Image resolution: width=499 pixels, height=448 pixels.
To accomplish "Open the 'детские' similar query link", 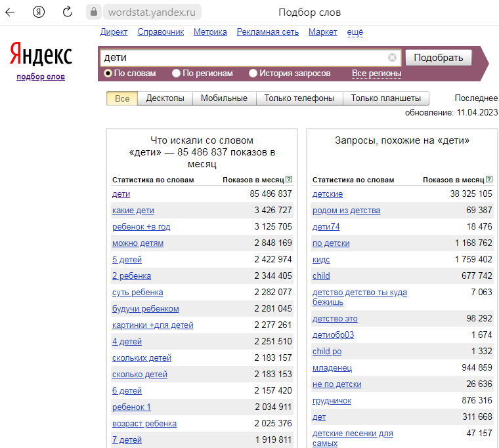I will coord(328,194).
